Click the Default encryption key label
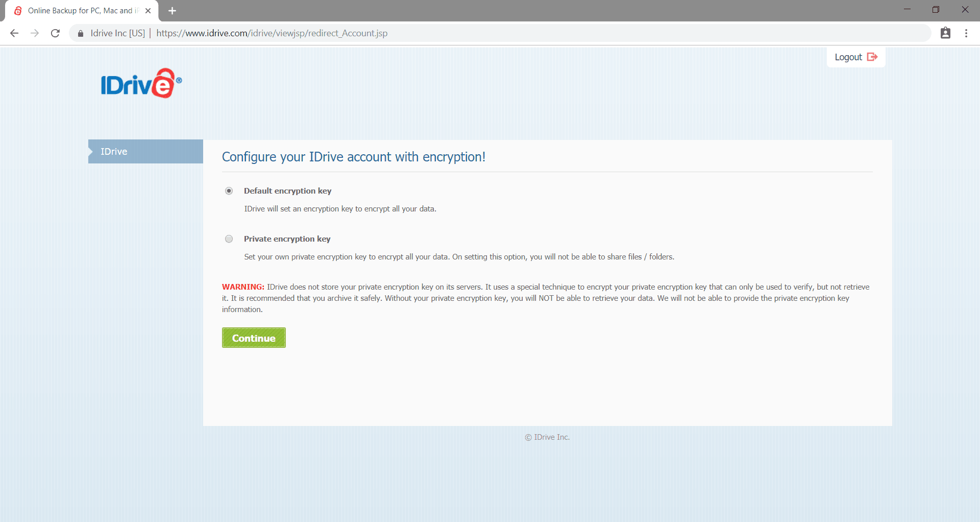 [x=287, y=191]
